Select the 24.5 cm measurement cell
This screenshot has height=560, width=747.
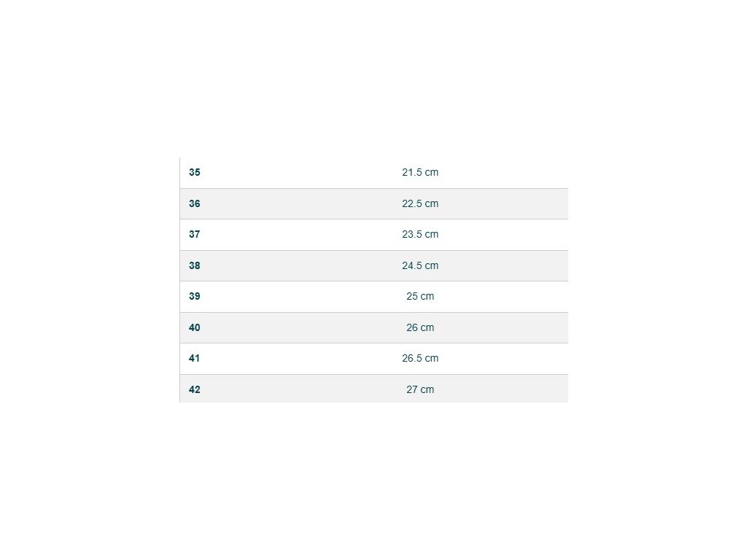[420, 266]
